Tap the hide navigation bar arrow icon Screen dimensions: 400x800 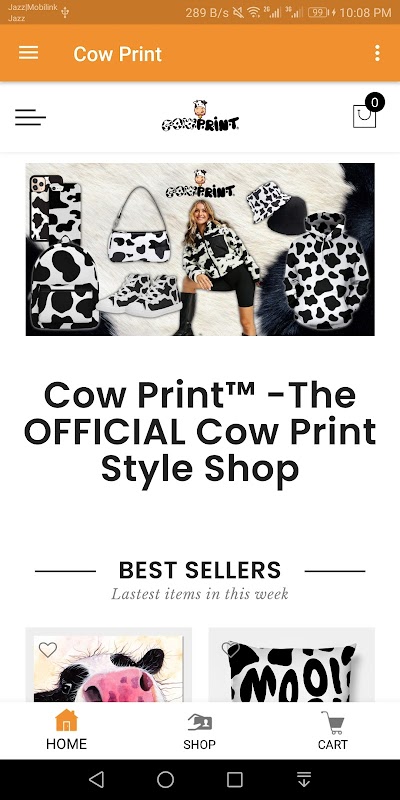click(304, 779)
